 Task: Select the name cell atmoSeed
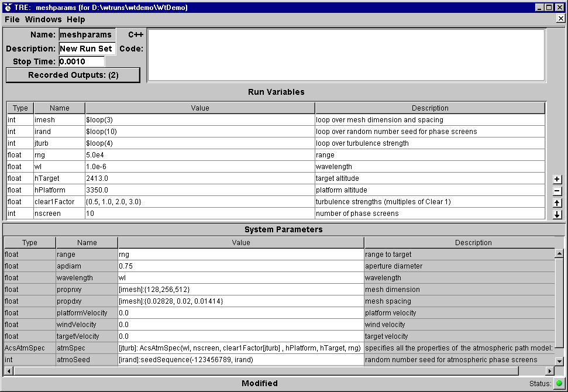tap(87, 360)
